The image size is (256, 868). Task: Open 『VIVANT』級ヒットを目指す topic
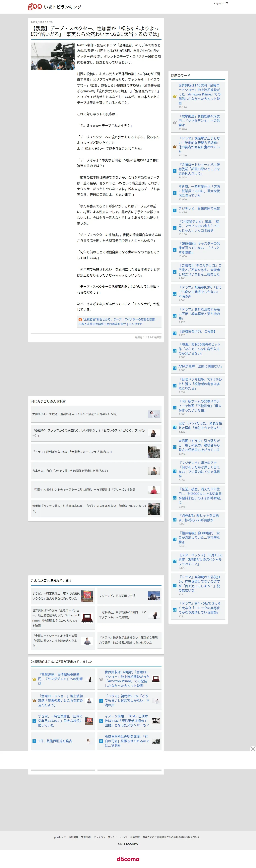point(199,517)
